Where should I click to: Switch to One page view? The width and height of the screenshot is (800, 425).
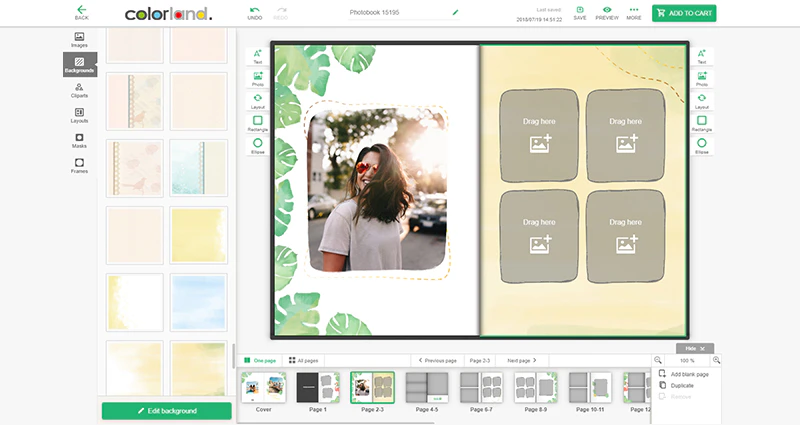260,360
